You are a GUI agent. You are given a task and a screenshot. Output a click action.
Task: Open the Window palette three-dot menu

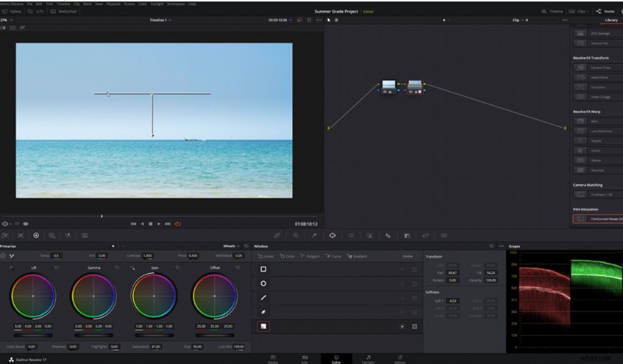pyautogui.click(x=501, y=246)
